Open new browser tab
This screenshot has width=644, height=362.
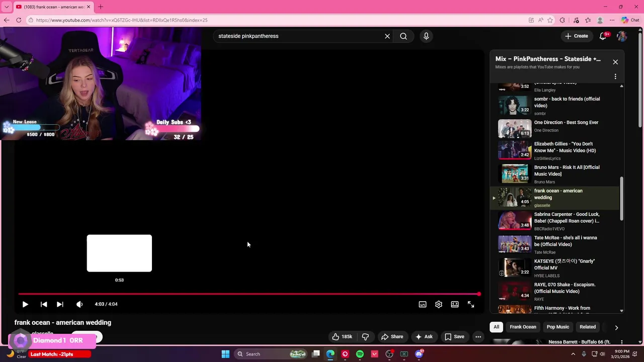point(100,7)
